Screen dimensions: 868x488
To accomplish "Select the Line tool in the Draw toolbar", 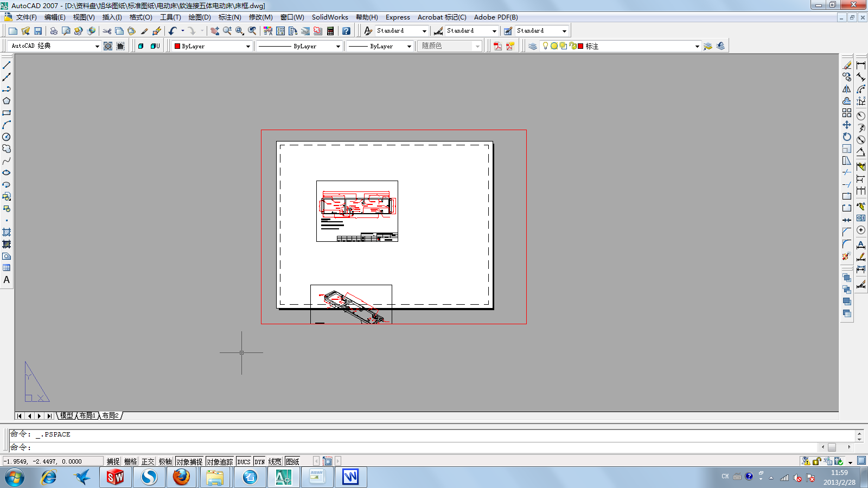I will pos(7,65).
